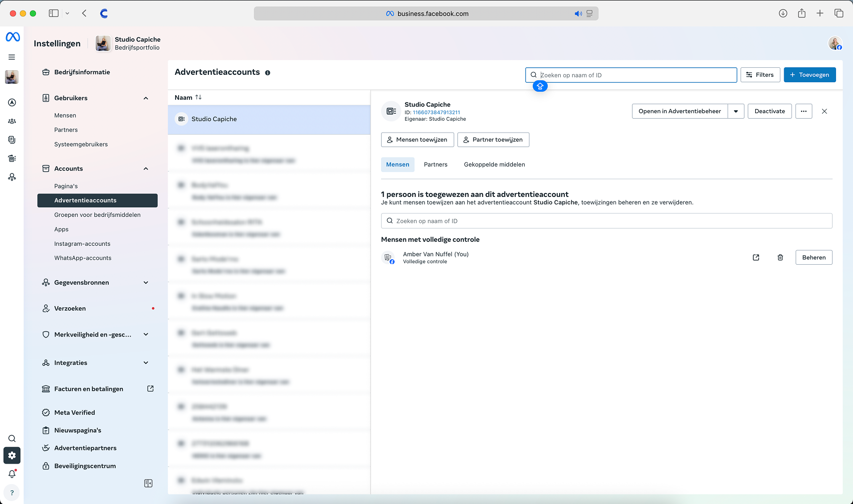Go back in Safari
This screenshot has width=853, height=504.
coord(84,13)
